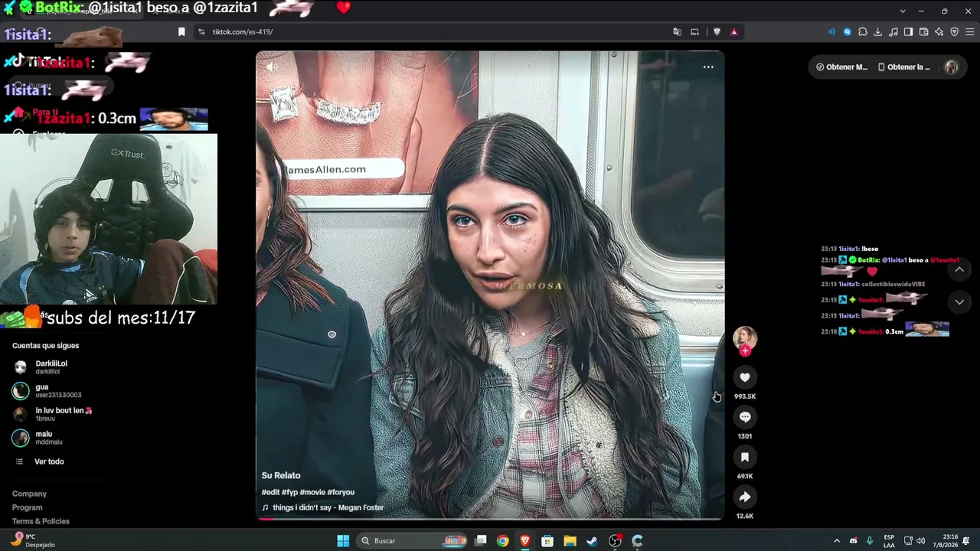The image size is (980, 551).
Task: Bookmark this page in the browser
Action: pyautogui.click(x=181, y=31)
